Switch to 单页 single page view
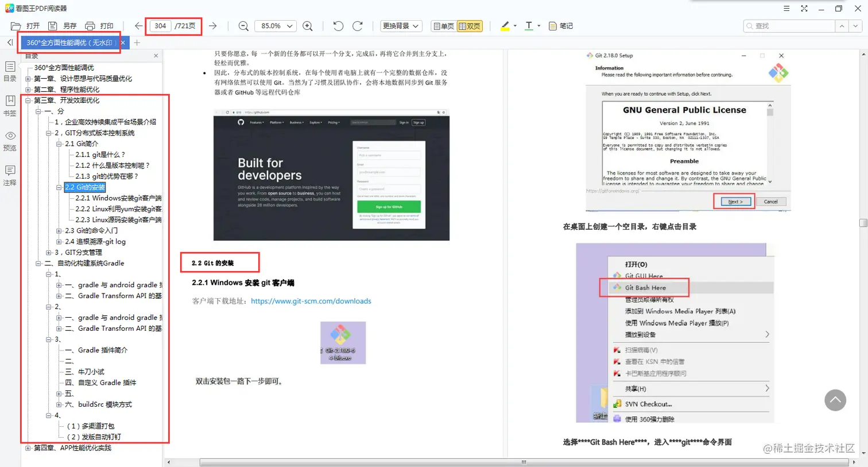Image resolution: width=868 pixels, height=467 pixels. (444, 26)
